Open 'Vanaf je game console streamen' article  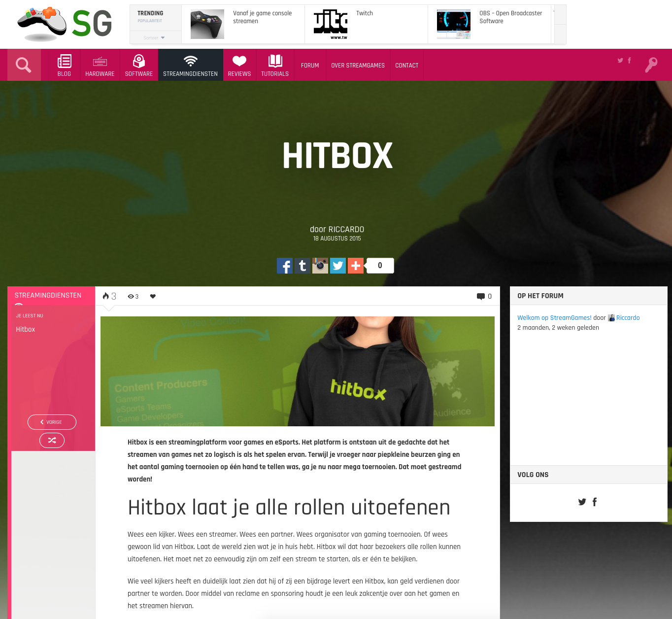tap(263, 17)
